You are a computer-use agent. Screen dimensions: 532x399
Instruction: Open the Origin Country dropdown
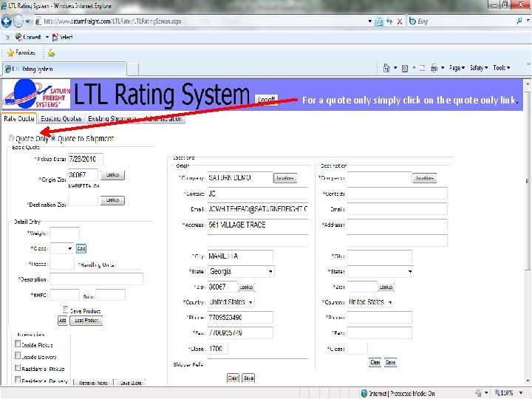click(231, 302)
